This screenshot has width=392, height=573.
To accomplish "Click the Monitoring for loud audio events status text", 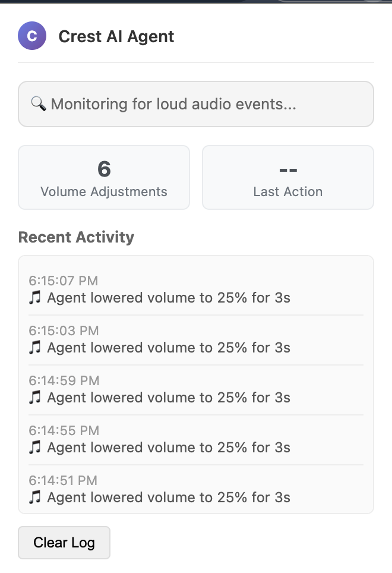I will coord(173,104).
